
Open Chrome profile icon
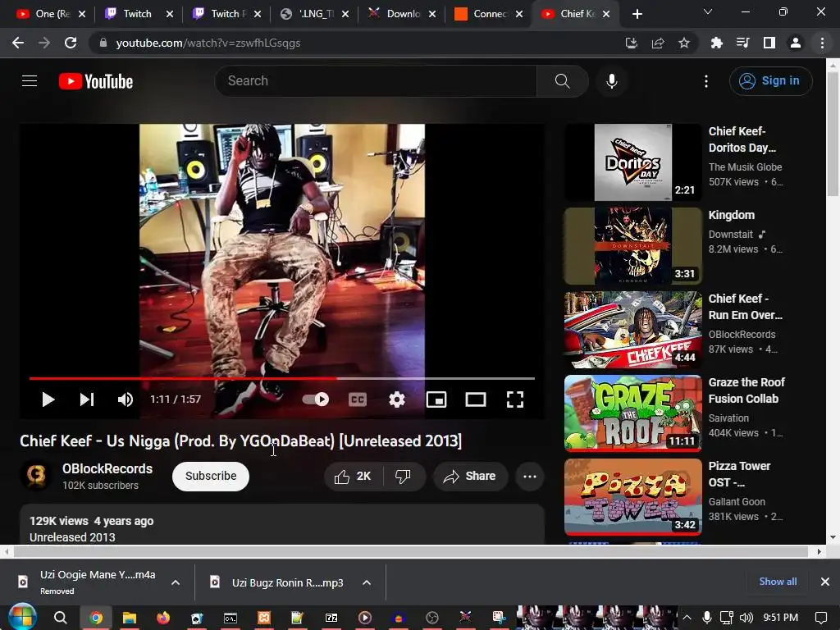[796, 43]
